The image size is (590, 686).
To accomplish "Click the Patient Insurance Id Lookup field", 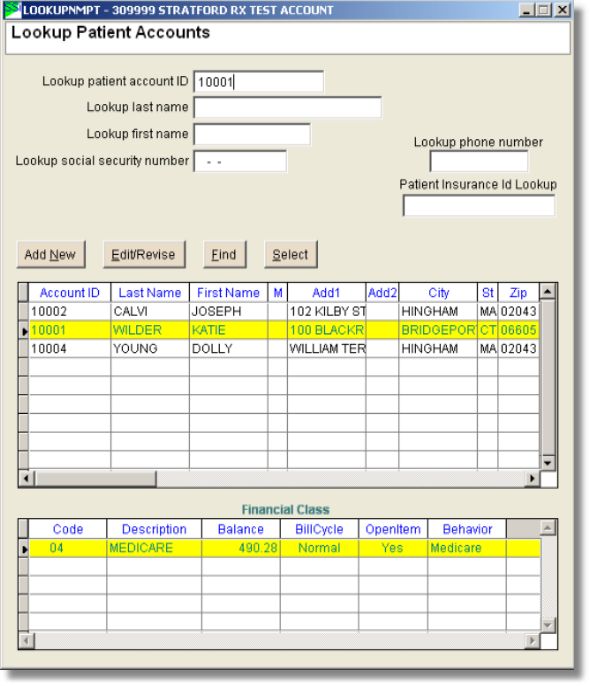I will [479, 206].
